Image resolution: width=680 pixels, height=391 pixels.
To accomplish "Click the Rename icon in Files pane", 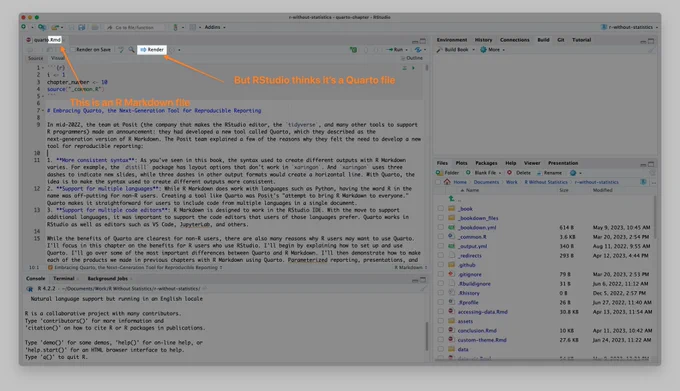I will coord(539,173).
